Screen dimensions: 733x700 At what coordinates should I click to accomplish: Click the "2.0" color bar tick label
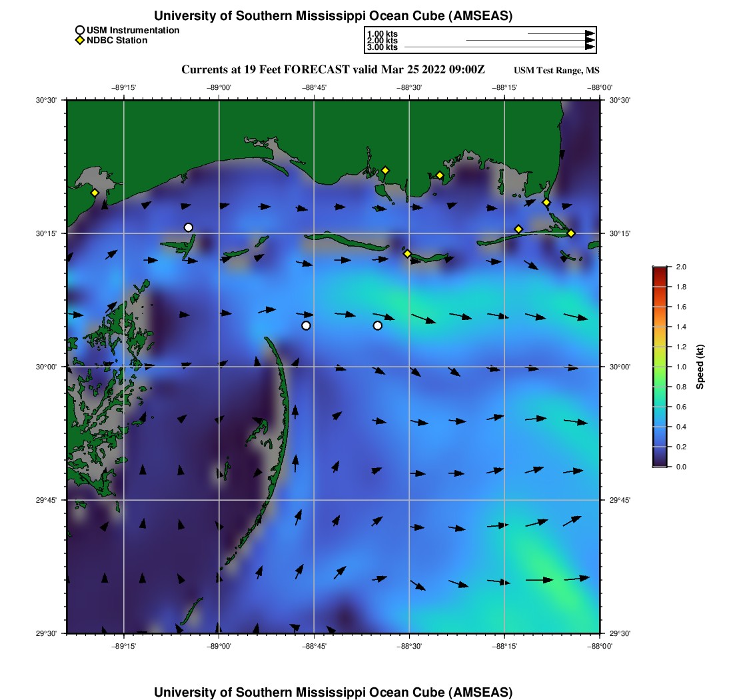coord(681,267)
